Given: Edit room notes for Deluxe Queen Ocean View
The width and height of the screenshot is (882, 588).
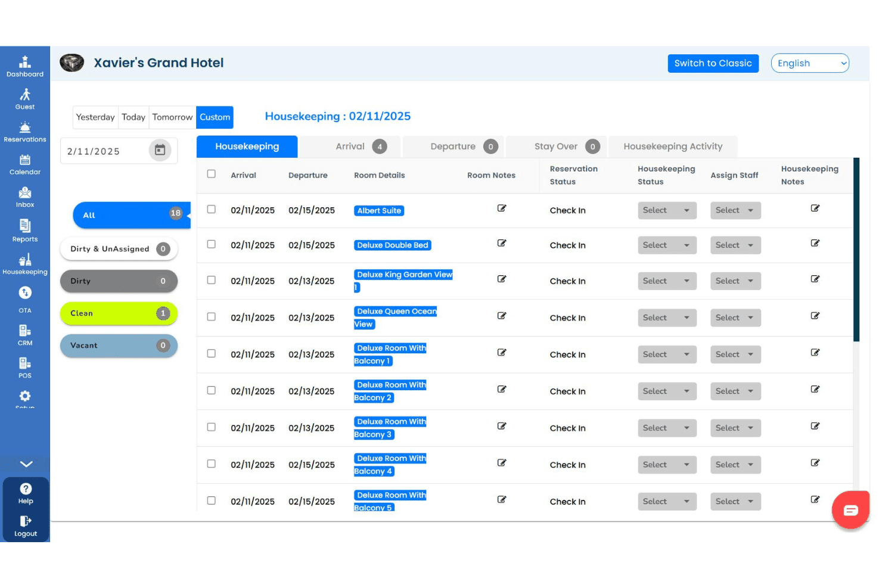Looking at the screenshot, I should pos(502,316).
